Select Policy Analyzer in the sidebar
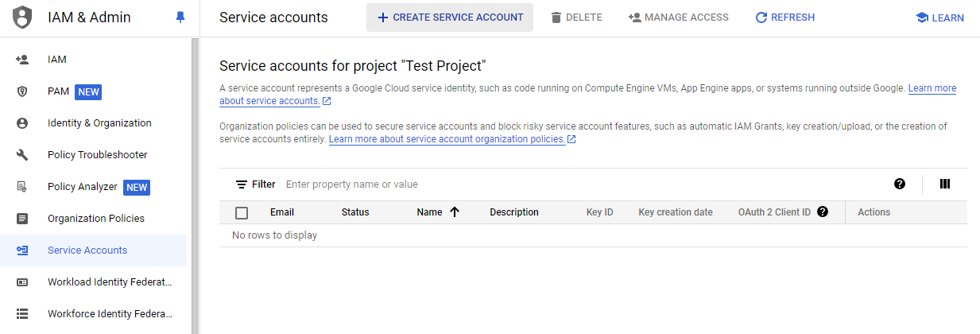The image size is (980, 334). [82, 187]
